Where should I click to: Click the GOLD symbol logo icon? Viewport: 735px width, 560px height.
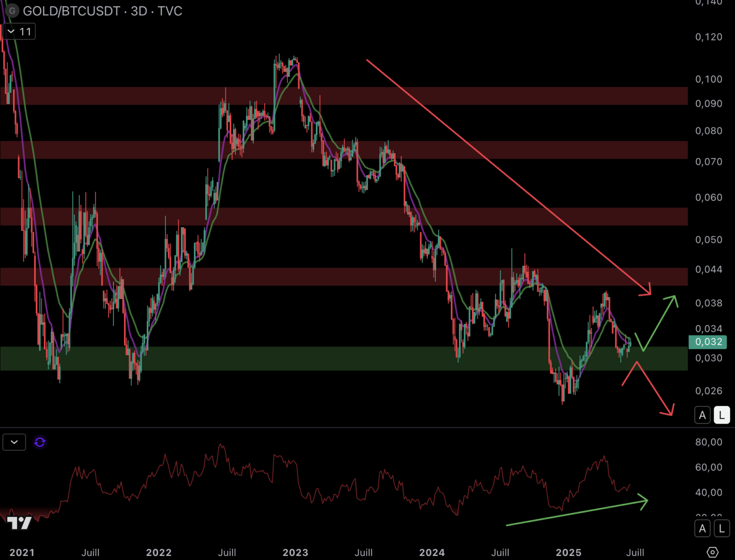click(12, 10)
